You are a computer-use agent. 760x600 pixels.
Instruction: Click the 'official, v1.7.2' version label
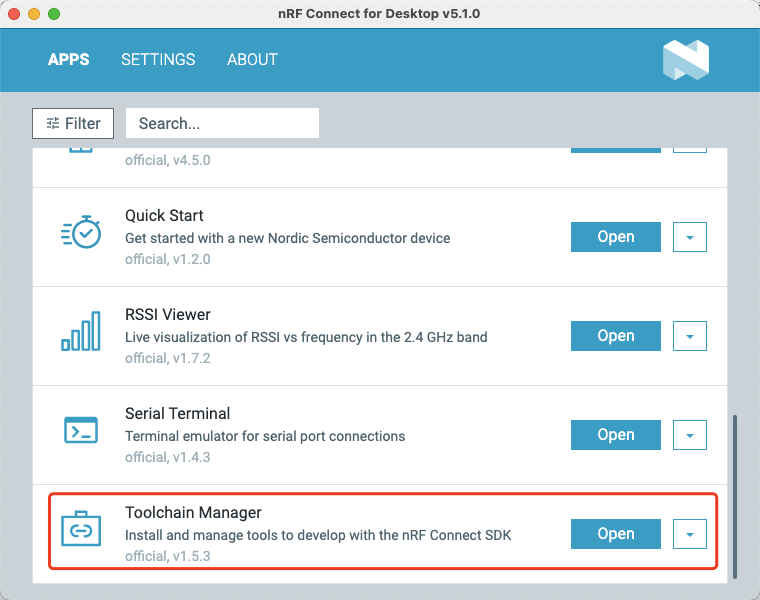click(x=168, y=358)
